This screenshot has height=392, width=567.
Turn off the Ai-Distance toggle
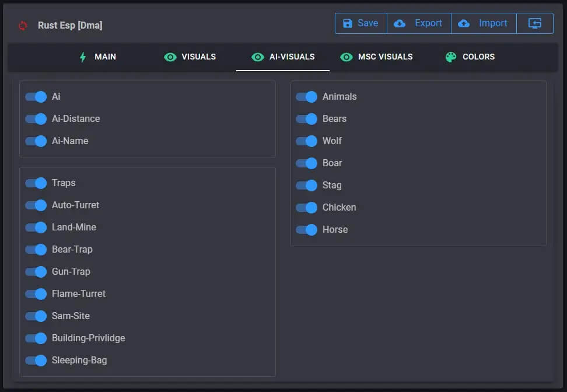tap(36, 119)
